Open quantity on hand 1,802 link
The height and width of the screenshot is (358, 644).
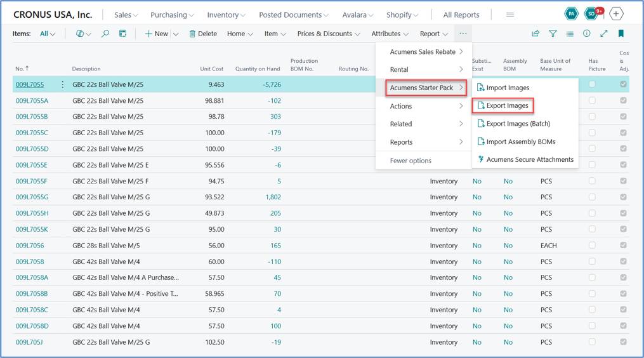click(273, 197)
